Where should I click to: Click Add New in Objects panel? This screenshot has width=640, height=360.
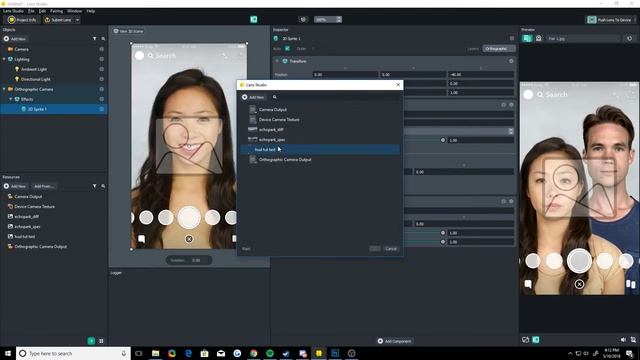(x=15, y=39)
